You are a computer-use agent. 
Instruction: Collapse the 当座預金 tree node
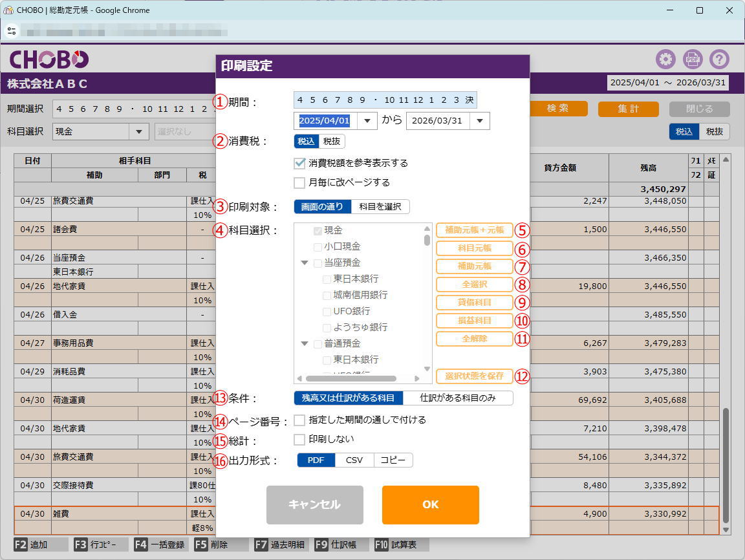[x=305, y=263]
